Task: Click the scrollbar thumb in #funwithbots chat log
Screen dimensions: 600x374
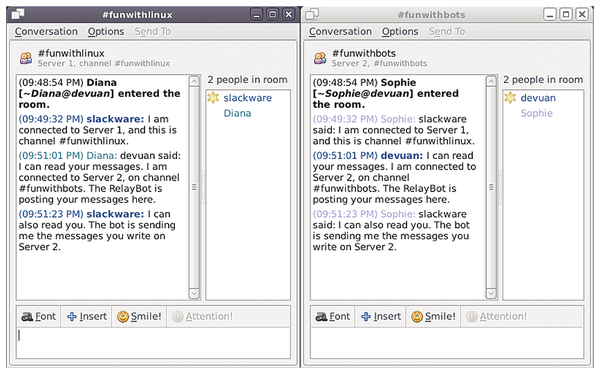Action: 491,188
